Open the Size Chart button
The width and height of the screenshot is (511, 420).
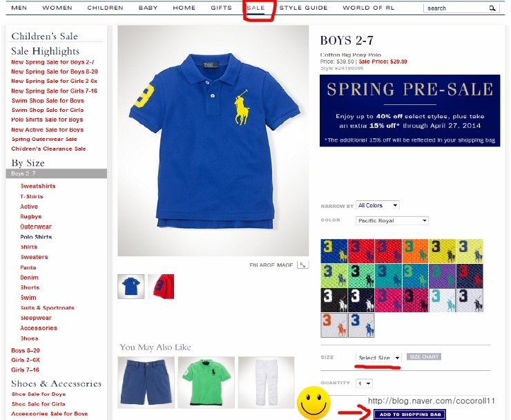tap(424, 356)
